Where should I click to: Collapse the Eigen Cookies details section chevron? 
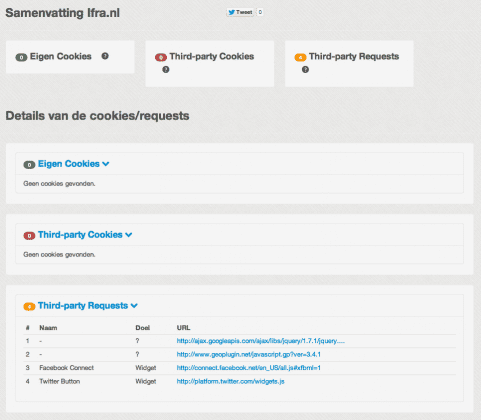pos(106,164)
